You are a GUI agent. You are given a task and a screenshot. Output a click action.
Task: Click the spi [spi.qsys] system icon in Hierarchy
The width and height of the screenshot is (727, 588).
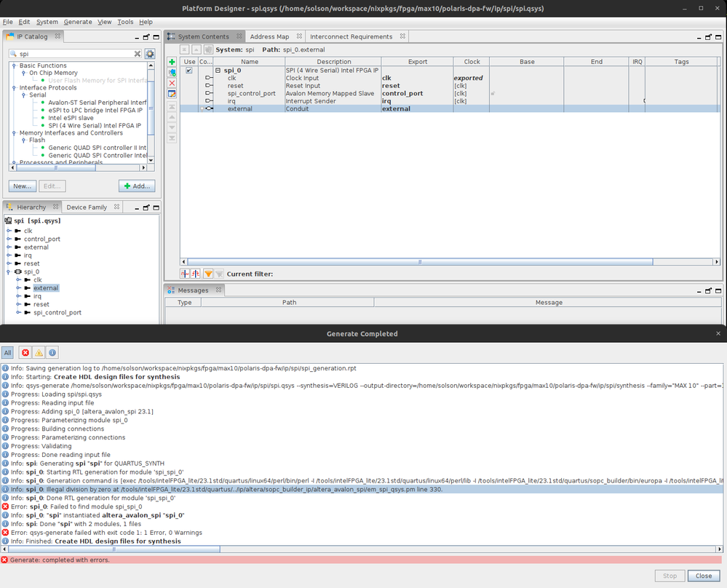pyautogui.click(x=8, y=220)
